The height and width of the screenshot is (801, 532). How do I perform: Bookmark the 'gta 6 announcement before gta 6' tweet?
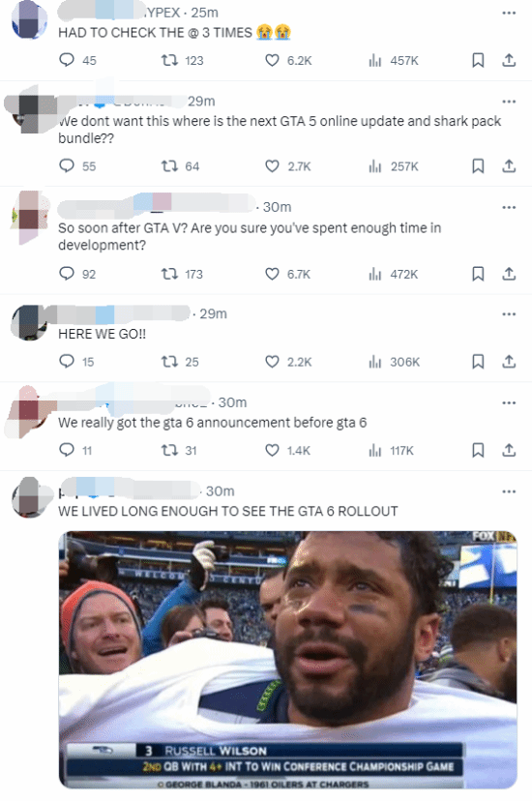point(478,450)
